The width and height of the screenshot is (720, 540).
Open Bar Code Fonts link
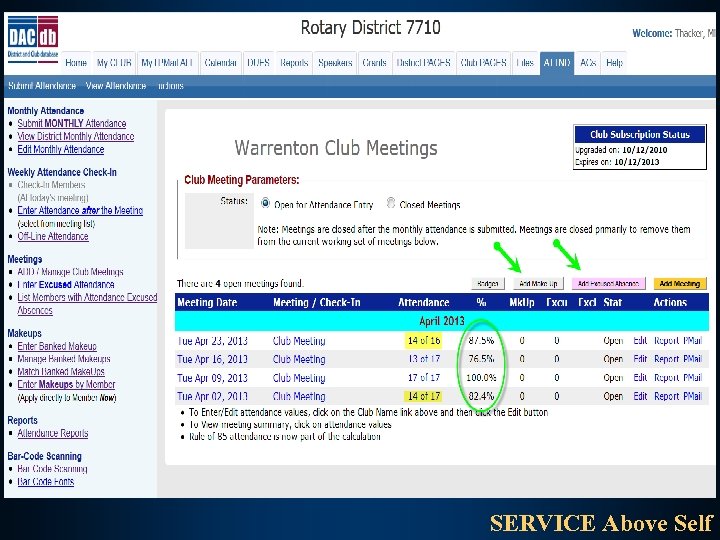pyautogui.click(x=45, y=482)
